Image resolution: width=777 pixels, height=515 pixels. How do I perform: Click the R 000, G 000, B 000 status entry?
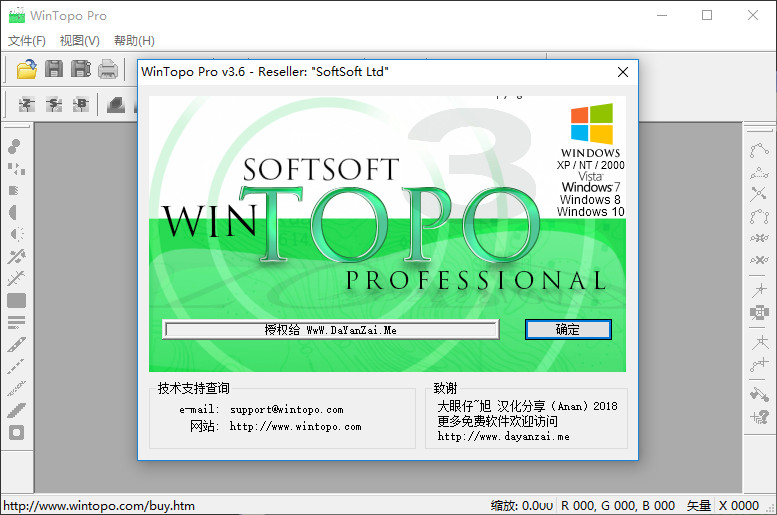coord(618,506)
